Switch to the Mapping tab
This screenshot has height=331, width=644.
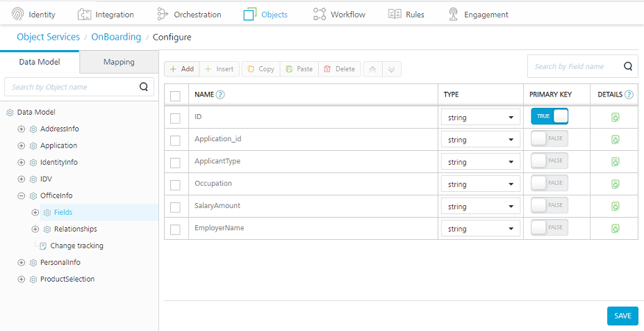(119, 62)
